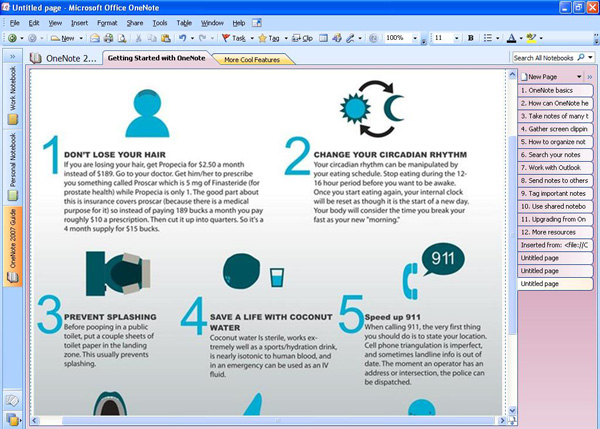
Task: Open page 12. More resources
Action: pos(555,232)
